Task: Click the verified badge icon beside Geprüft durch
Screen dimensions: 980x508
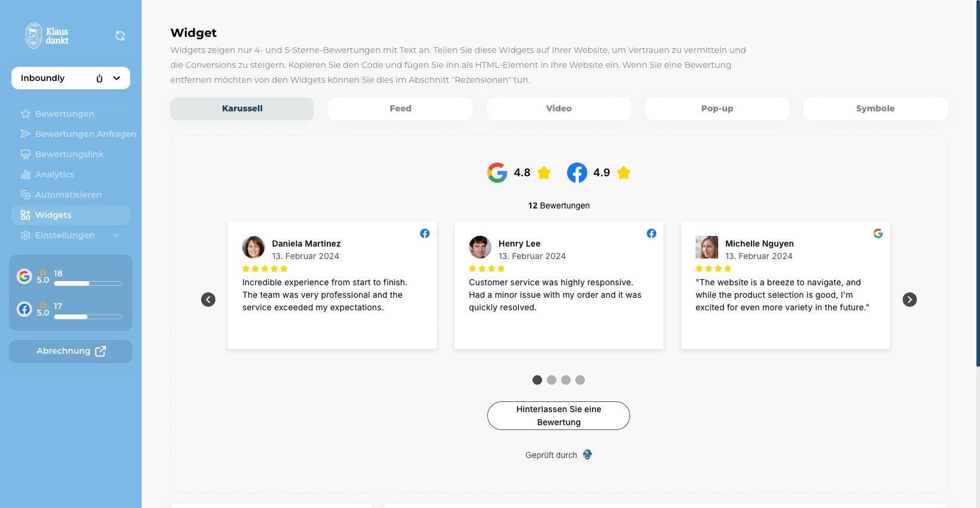Action: coord(587,455)
